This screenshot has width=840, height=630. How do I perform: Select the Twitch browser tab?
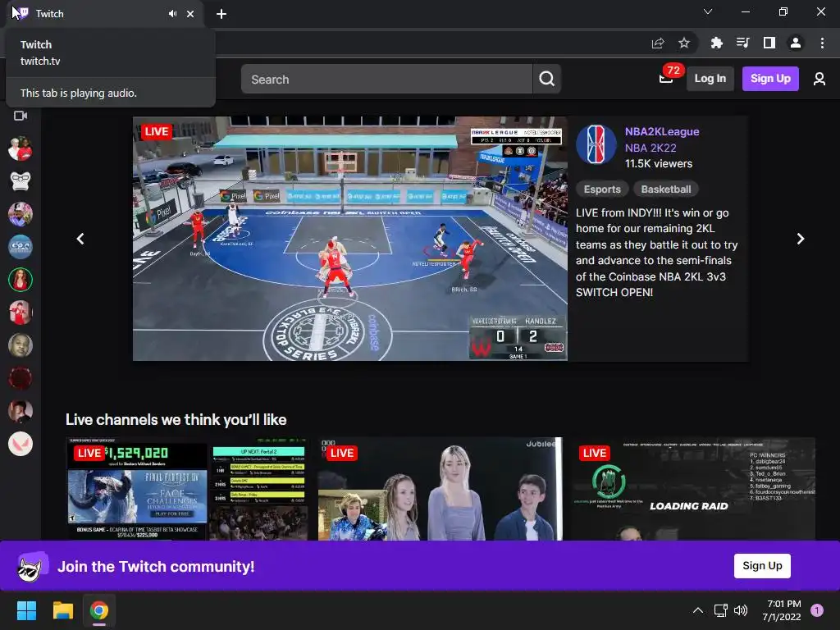click(104, 14)
